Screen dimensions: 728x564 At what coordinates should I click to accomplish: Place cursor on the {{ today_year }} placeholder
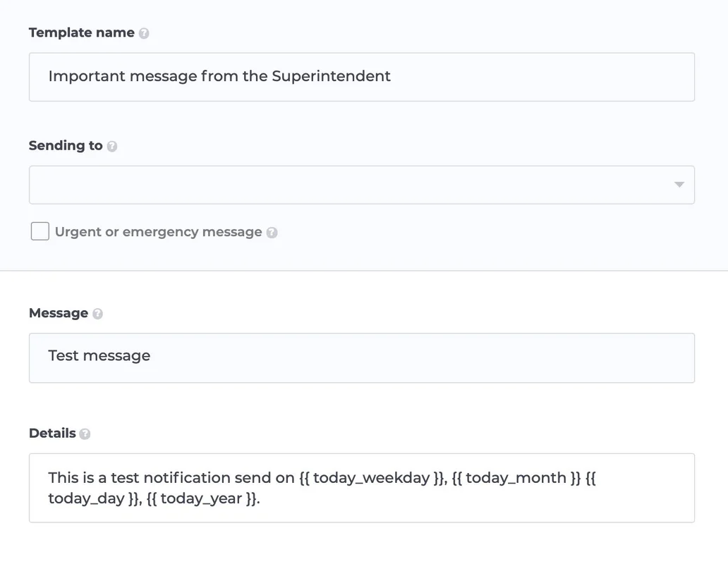[201, 499]
